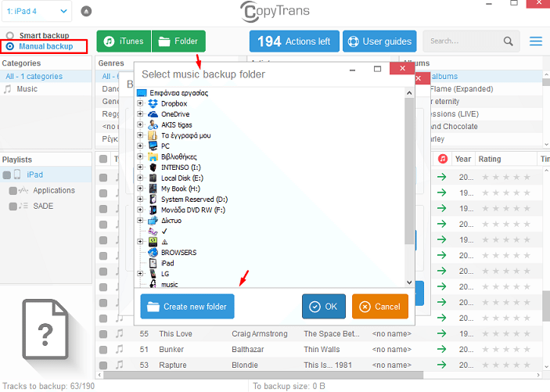Expand Local Disk (E:) node
Image resolution: width=550 pixels, height=392 pixels.
140,178
